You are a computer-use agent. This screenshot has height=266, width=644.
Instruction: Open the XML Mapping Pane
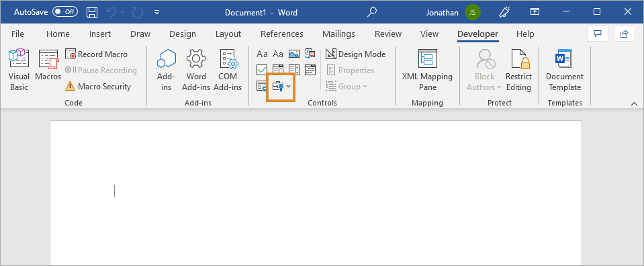tap(427, 69)
